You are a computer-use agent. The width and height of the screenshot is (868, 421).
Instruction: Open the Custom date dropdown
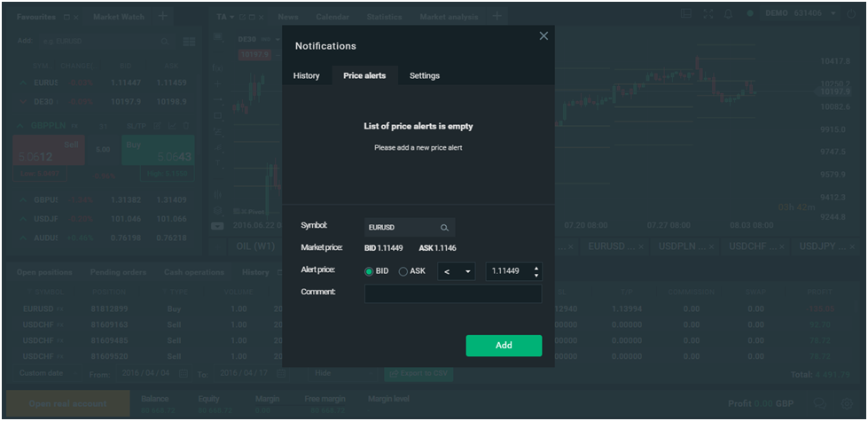tap(46, 373)
